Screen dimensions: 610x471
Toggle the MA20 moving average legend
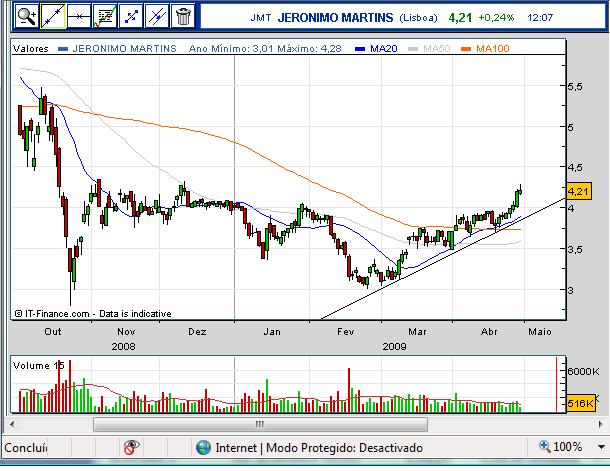(x=376, y=49)
